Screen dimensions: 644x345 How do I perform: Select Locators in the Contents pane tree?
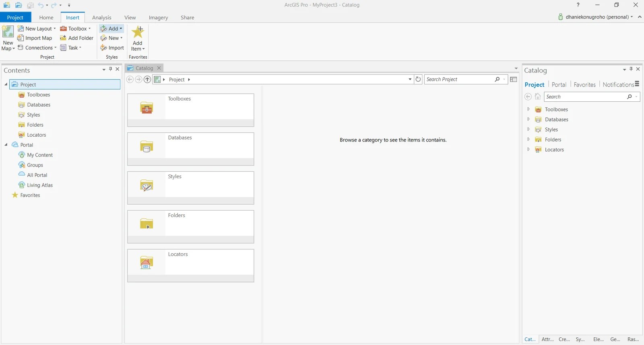click(36, 135)
